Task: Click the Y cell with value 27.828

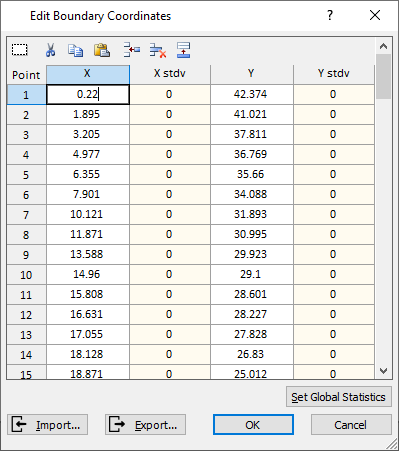Action: [252, 334]
